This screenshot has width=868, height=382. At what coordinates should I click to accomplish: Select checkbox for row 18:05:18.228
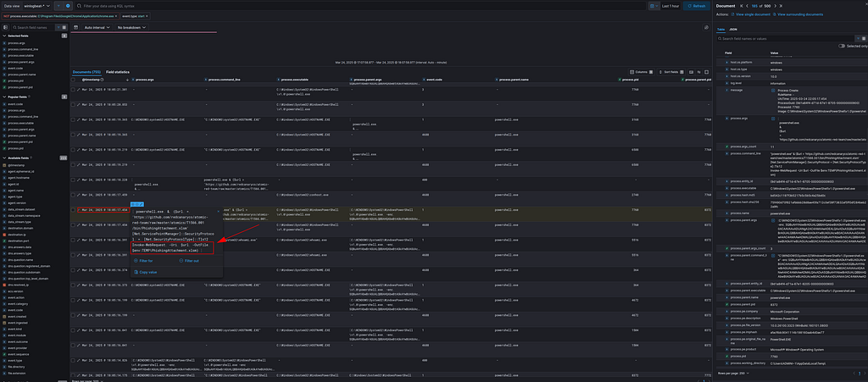pos(73,180)
